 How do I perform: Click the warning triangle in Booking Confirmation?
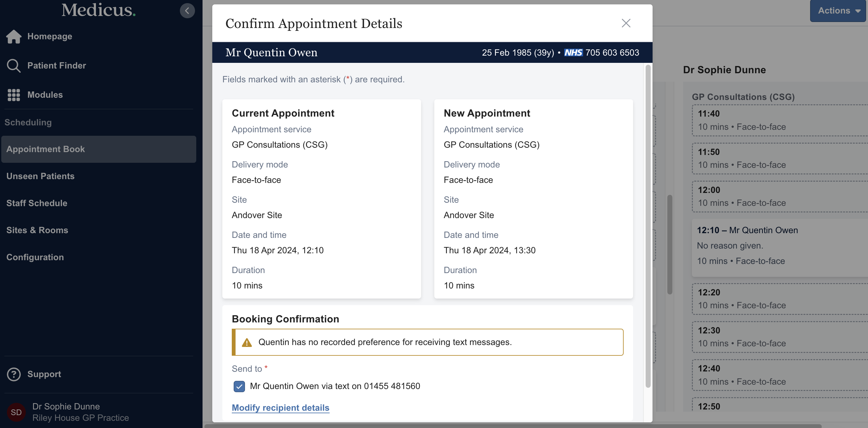246,342
